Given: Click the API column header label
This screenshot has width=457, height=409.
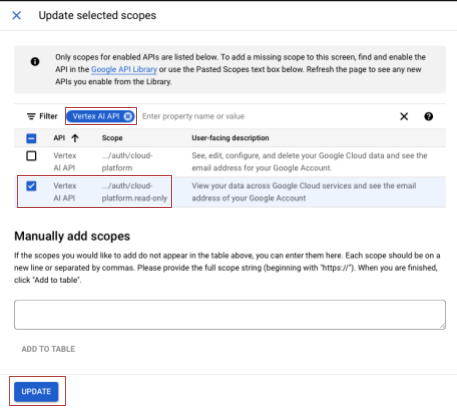Looking at the screenshot, I should click(59, 138).
